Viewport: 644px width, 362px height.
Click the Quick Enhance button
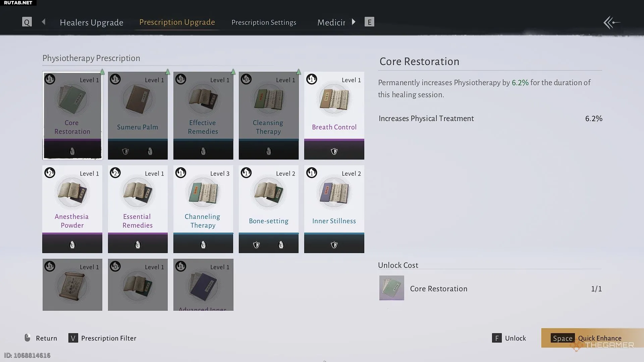[x=592, y=338]
